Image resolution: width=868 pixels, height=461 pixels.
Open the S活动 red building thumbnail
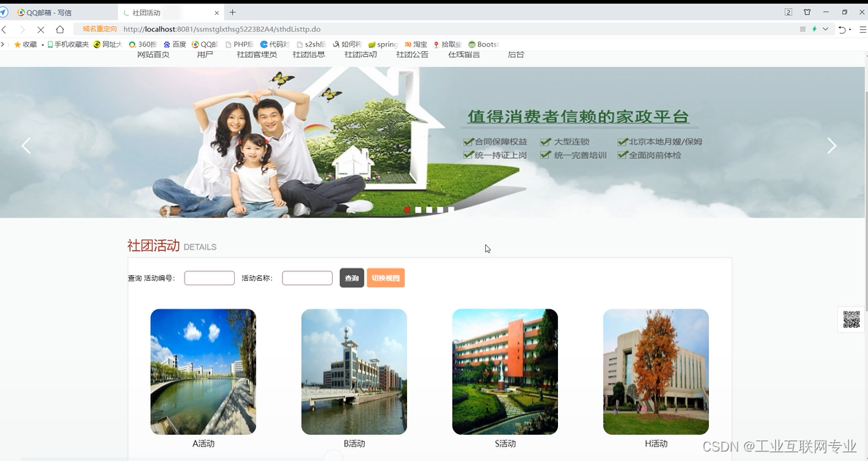(x=505, y=371)
